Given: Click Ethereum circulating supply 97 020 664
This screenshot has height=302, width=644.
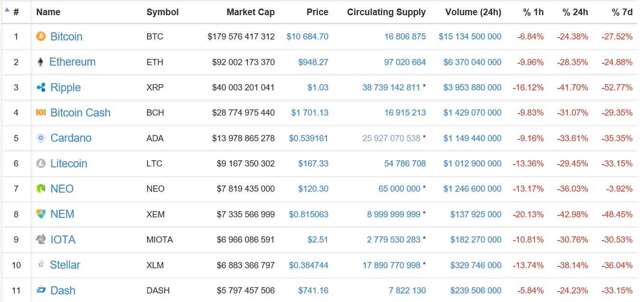Looking at the screenshot, I should [x=405, y=62].
